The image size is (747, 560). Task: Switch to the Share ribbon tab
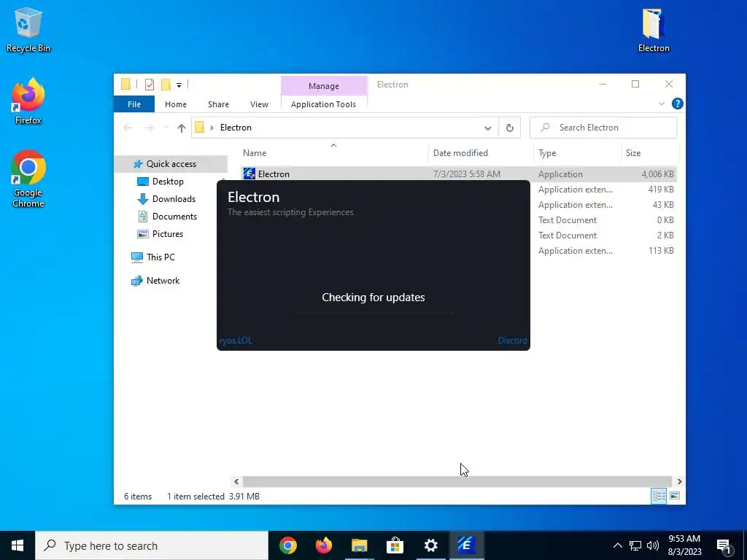pos(218,104)
